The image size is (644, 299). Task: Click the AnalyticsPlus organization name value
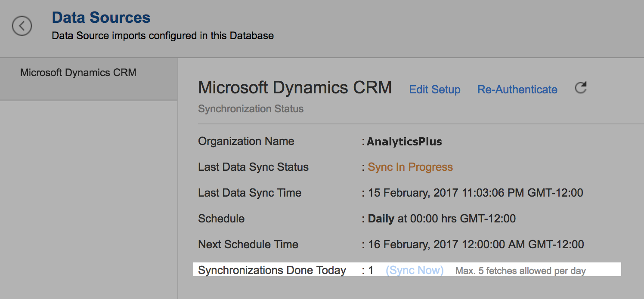[404, 142]
